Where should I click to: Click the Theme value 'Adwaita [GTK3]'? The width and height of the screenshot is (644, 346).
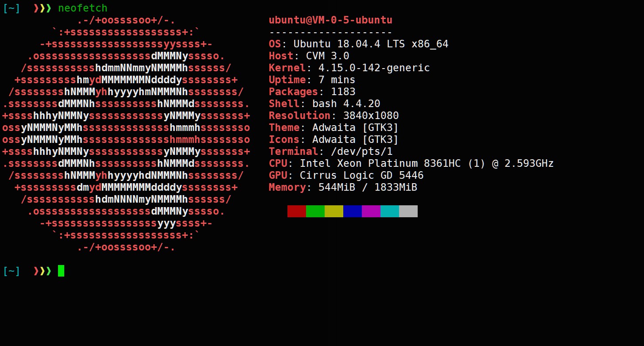[356, 128]
